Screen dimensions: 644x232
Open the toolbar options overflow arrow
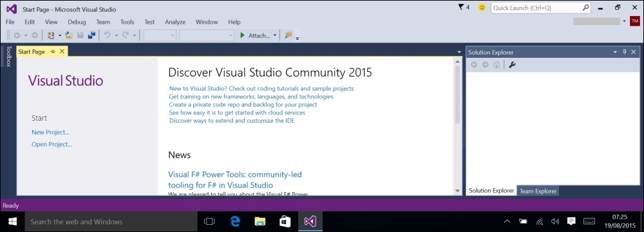point(298,38)
